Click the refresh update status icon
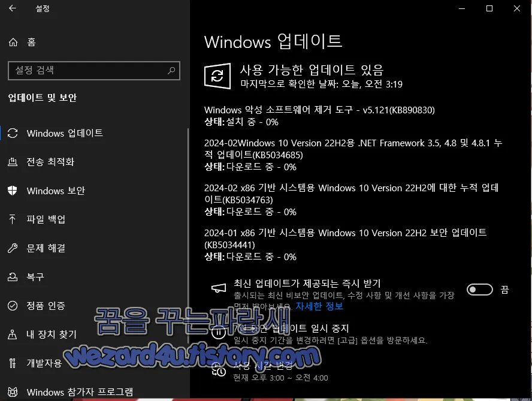 coord(217,76)
